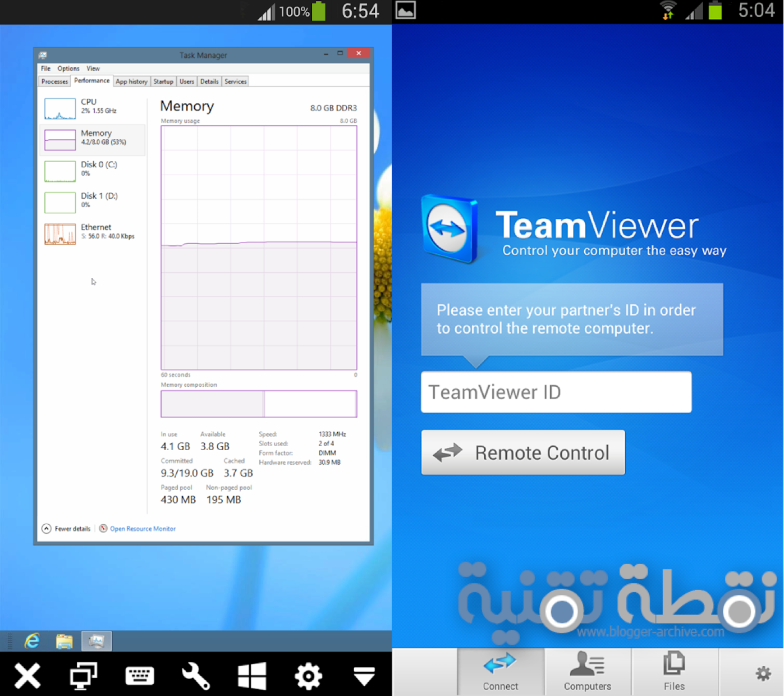Tap the settings gear in TeamViewer app tab bar
This screenshot has height=696, width=784.
pyautogui.click(x=763, y=673)
